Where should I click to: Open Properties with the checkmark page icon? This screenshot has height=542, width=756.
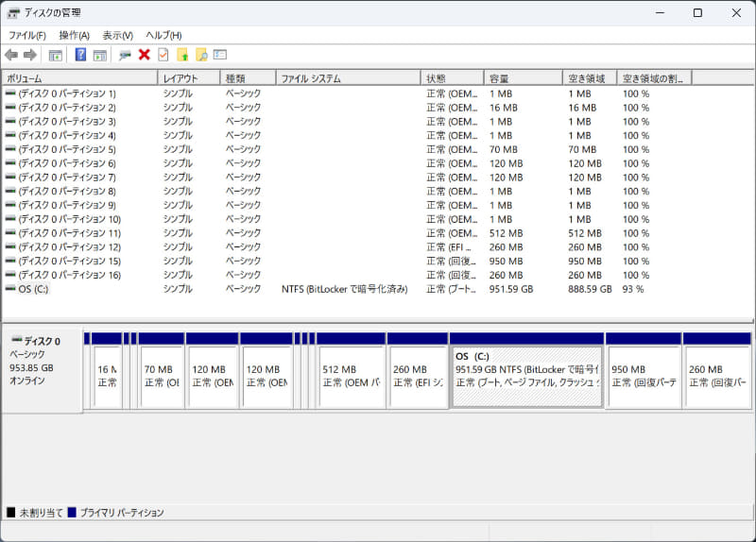pyautogui.click(x=163, y=55)
